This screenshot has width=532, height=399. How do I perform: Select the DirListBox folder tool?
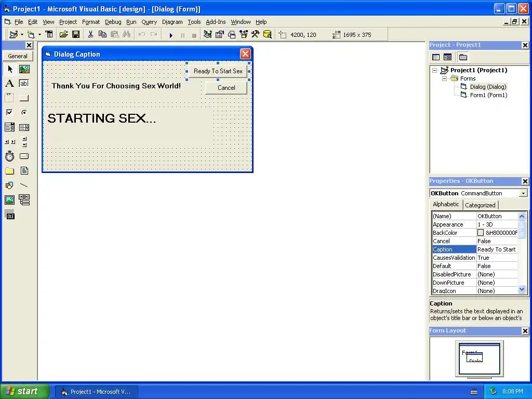[x=10, y=170]
